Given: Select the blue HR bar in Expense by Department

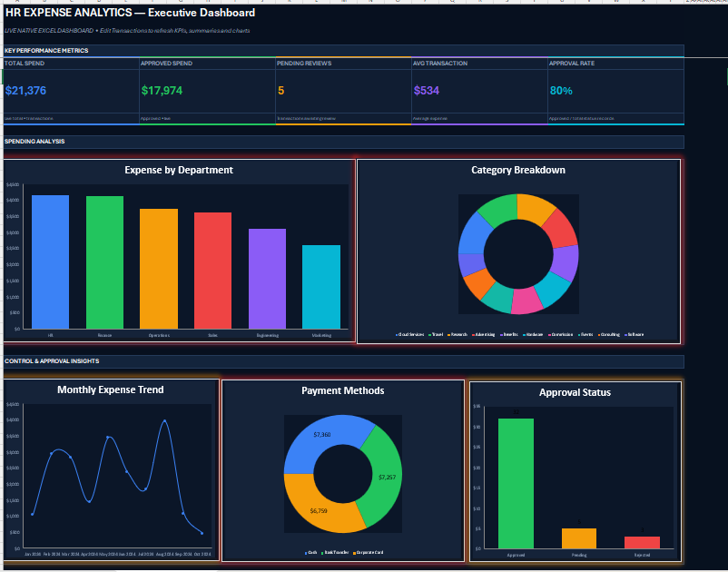Looking at the screenshot, I should tap(50, 261).
